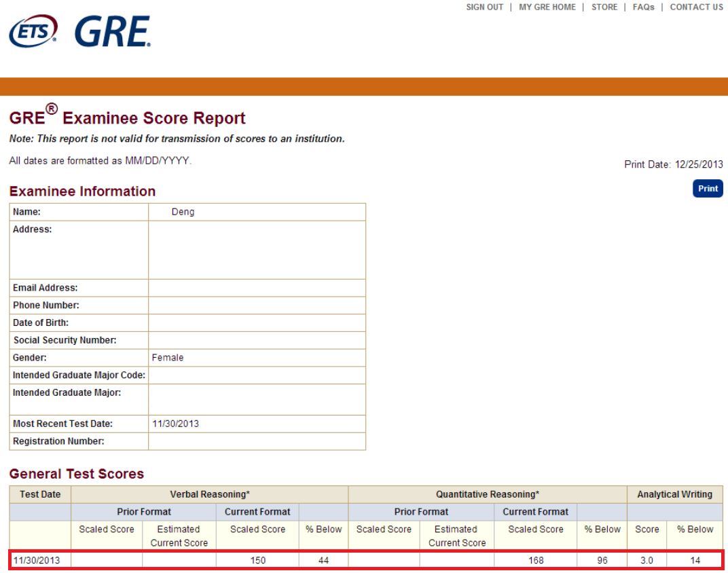Click the 'Score' subheader under Analytical Writing
Screen dimensions: 728x573
tap(647, 530)
